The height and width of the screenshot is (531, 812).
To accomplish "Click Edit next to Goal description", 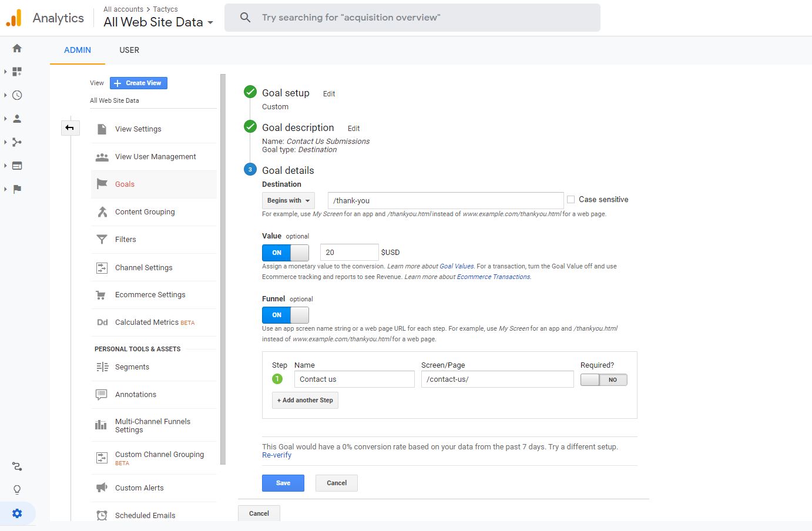I will tap(354, 129).
